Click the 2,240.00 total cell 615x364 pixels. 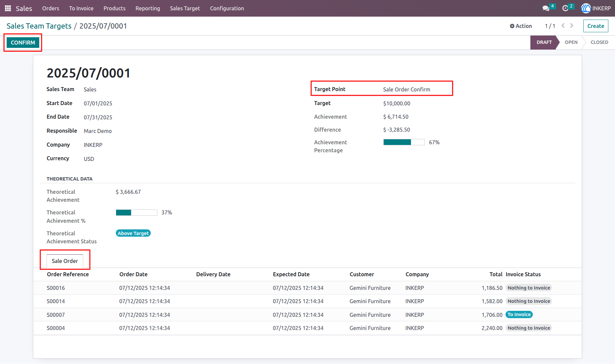pyautogui.click(x=492, y=328)
